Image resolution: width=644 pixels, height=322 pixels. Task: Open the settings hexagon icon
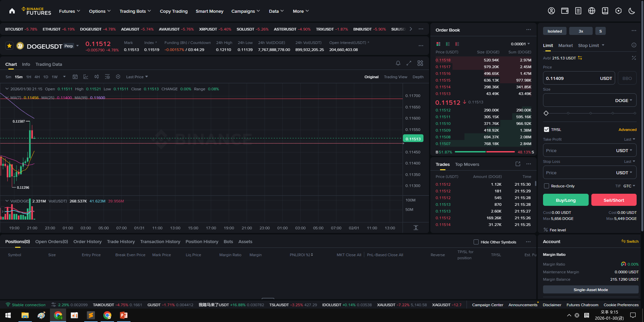(x=618, y=11)
